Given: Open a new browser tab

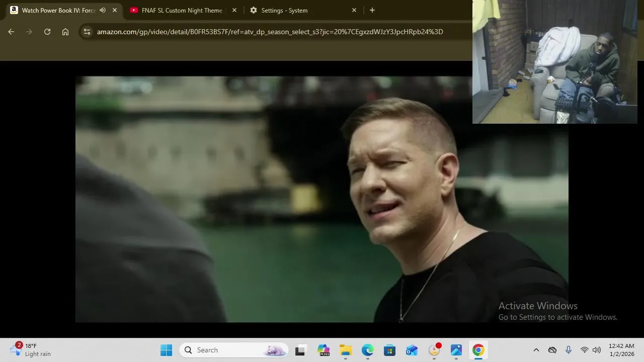Looking at the screenshot, I should pyautogui.click(x=372, y=10).
